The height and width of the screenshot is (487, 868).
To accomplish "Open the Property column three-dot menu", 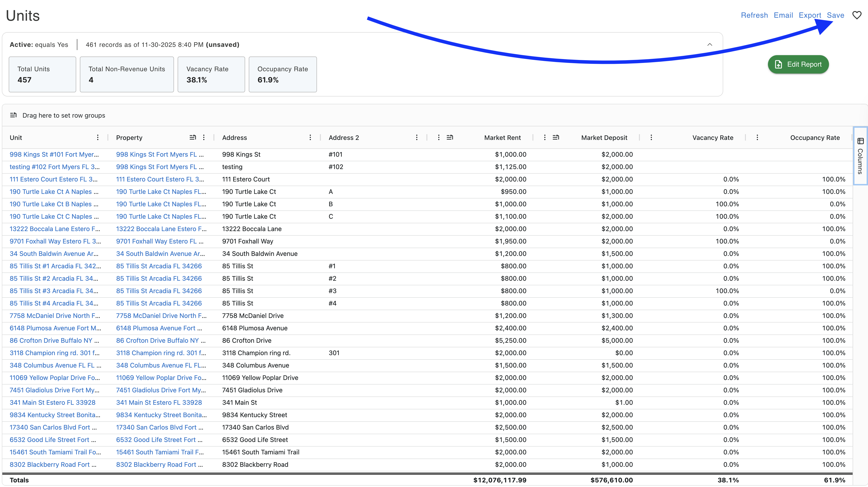I will [x=204, y=137].
